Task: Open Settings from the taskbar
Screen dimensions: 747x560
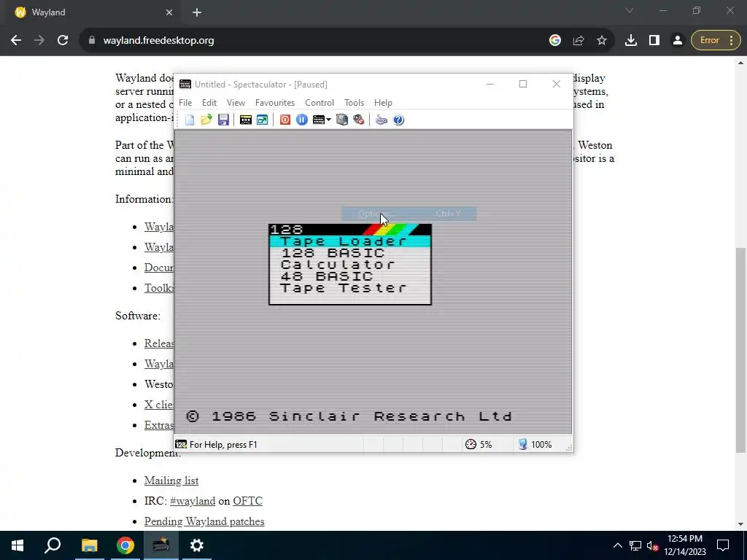Action: (197, 545)
